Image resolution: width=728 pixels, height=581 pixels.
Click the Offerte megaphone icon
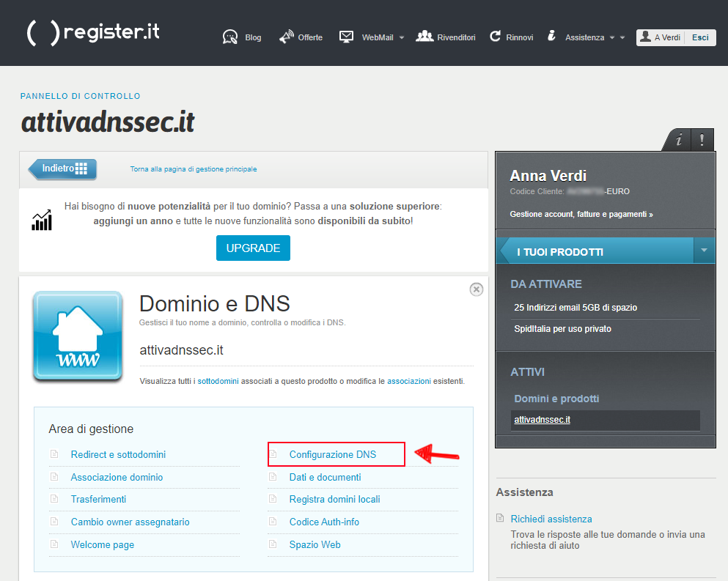coord(286,37)
